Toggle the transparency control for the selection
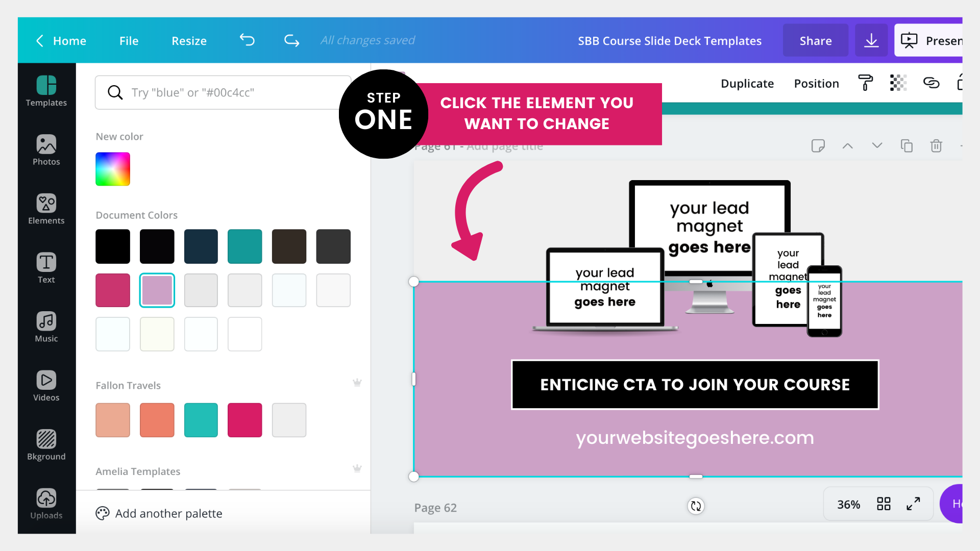The width and height of the screenshot is (980, 551). pos(898,83)
